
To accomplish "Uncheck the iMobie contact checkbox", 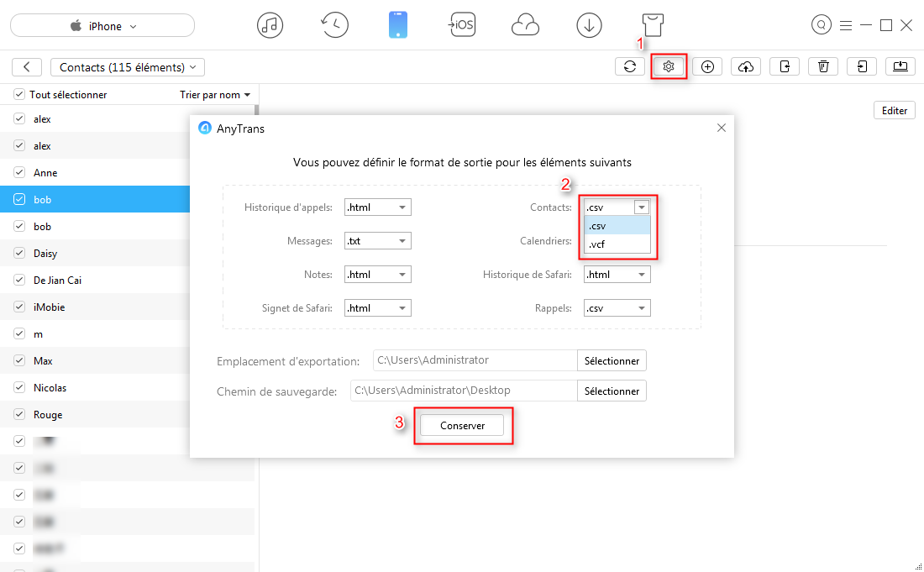I will (x=19, y=307).
